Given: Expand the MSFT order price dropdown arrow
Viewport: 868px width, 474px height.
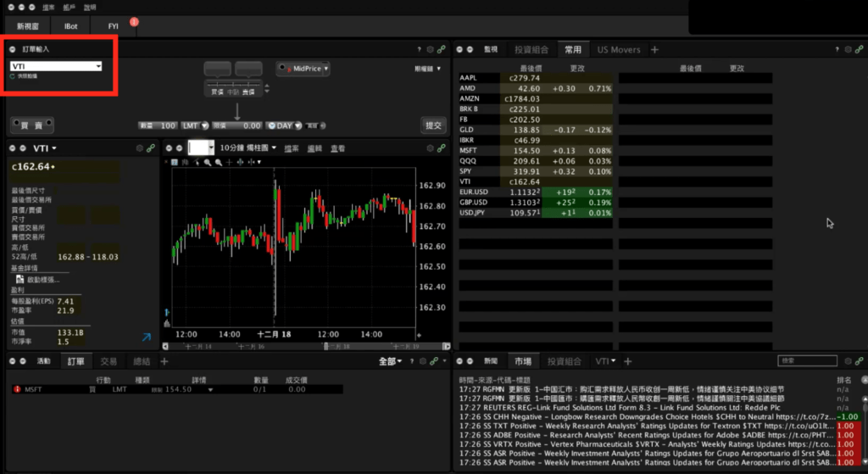Looking at the screenshot, I should (210, 390).
